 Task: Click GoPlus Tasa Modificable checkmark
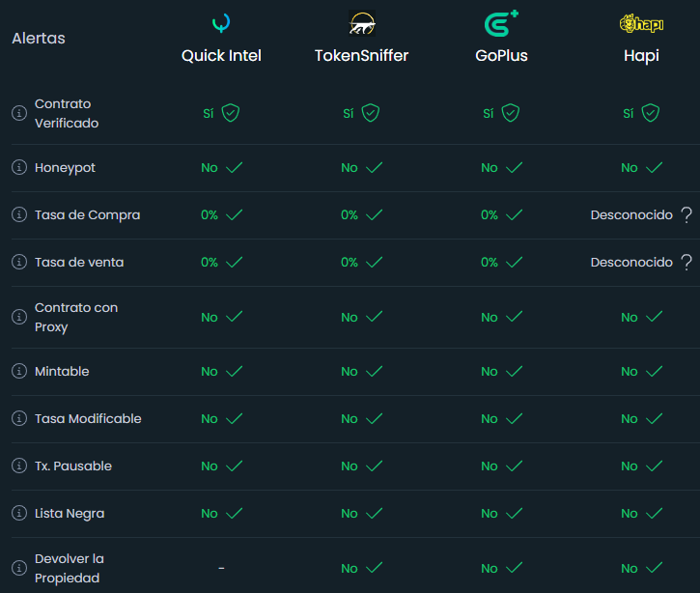tap(515, 418)
